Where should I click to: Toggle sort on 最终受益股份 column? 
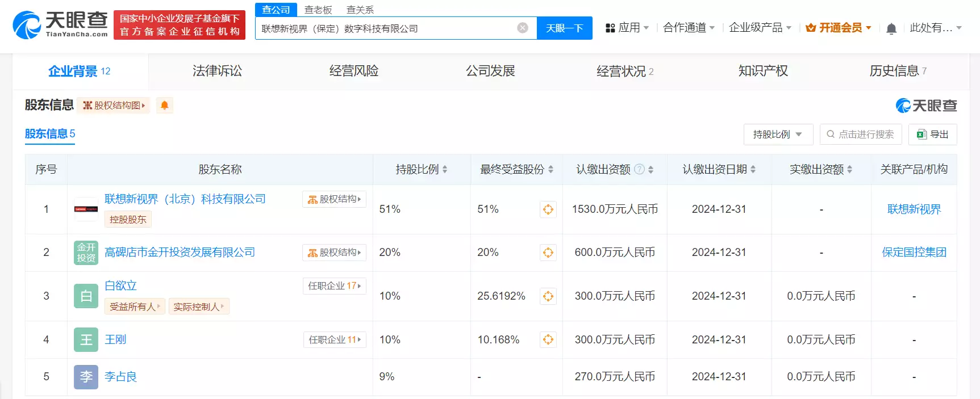point(551,169)
